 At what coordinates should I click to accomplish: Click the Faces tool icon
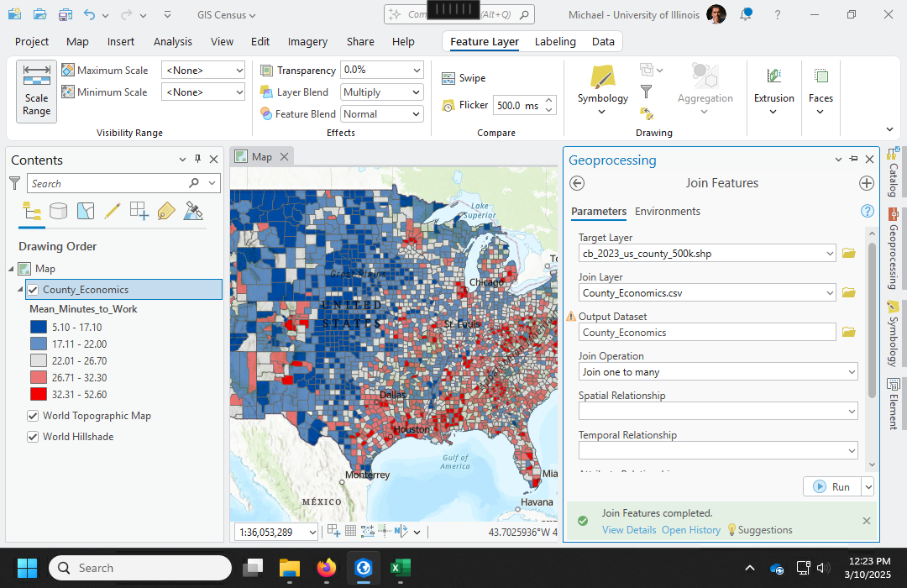pos(820,76)
